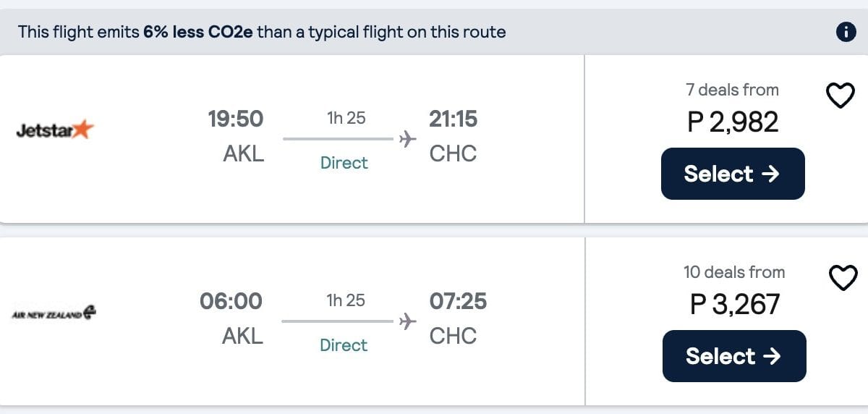Click the Jetstar airline logo
The width and height of the screenshot is (868, 414).
[55, 131]
